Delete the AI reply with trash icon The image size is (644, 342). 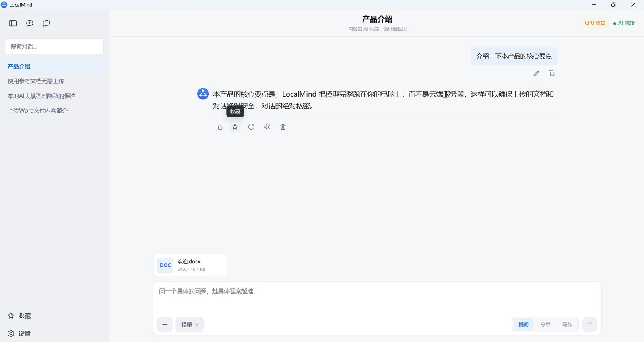[283, 127]
